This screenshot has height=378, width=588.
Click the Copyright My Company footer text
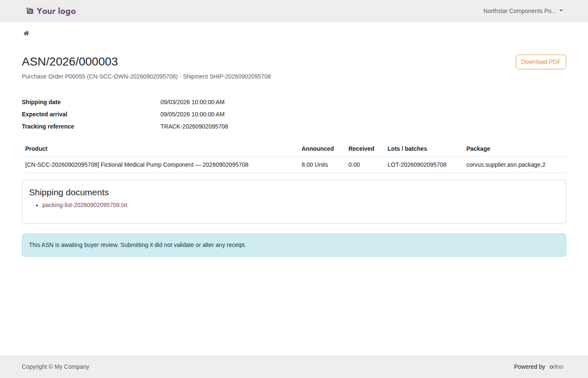(55, 367)
